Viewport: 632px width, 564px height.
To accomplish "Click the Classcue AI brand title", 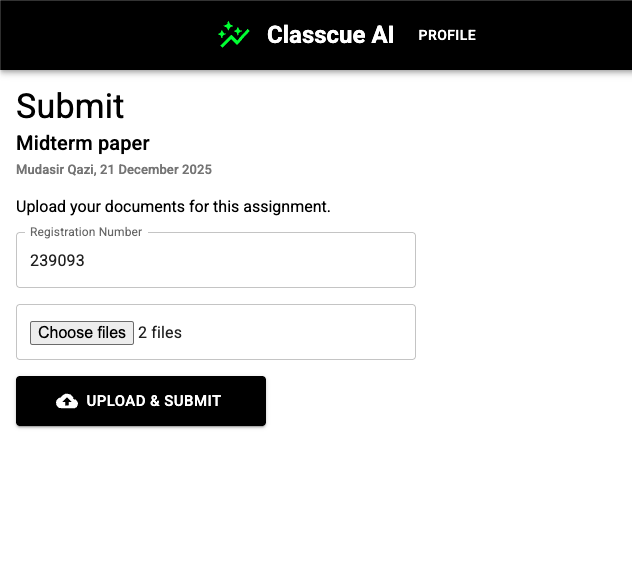I will (330, 35).
